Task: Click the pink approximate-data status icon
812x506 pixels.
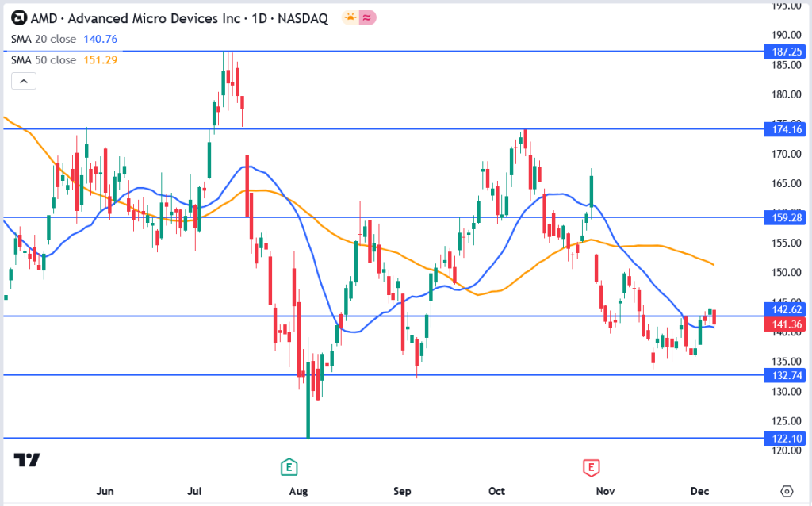Action: [367, 17]
